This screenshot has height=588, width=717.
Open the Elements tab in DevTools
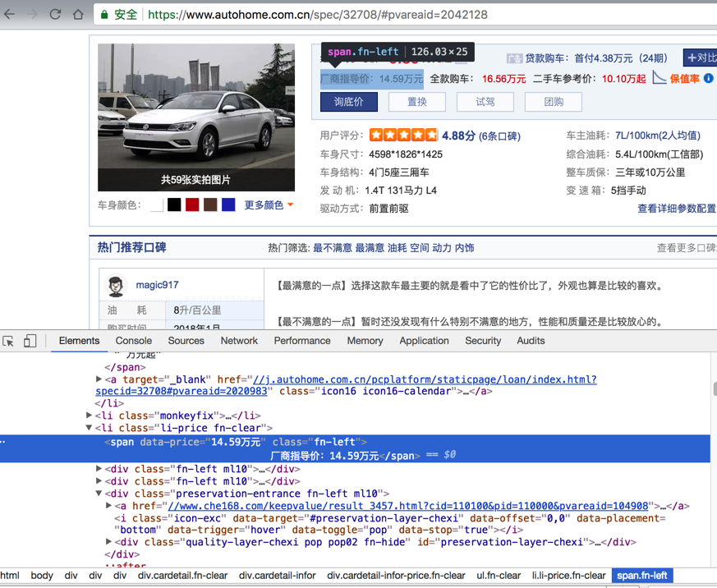tap(79, 341)
